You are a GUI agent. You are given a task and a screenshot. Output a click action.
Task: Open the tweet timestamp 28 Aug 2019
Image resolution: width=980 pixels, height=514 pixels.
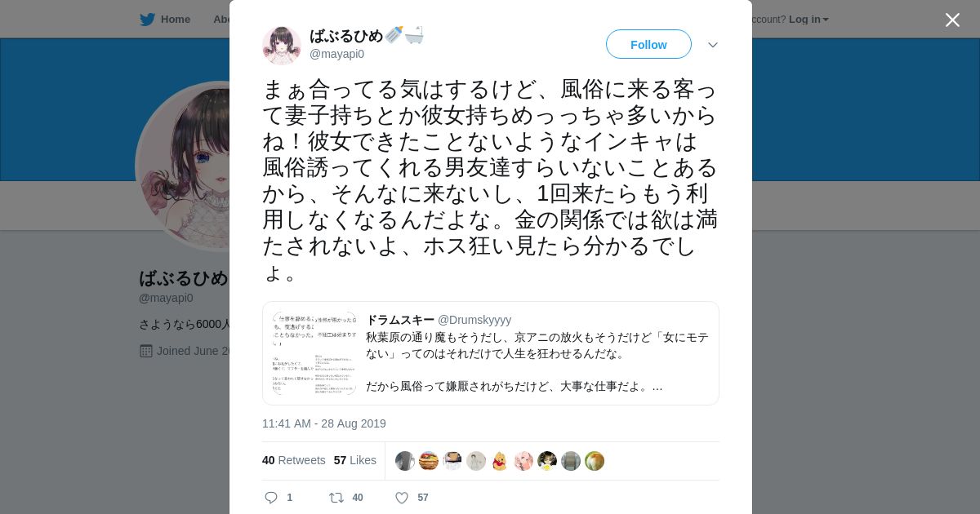click(x=324, y=423)
